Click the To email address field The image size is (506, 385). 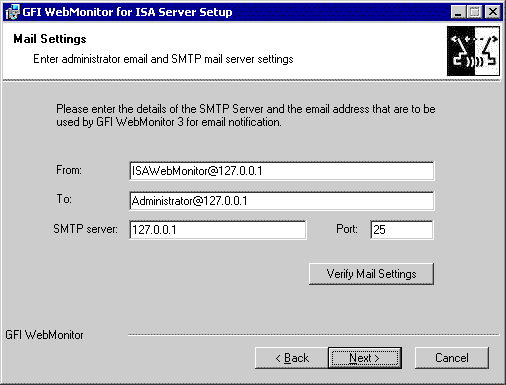tap(282, 201)
